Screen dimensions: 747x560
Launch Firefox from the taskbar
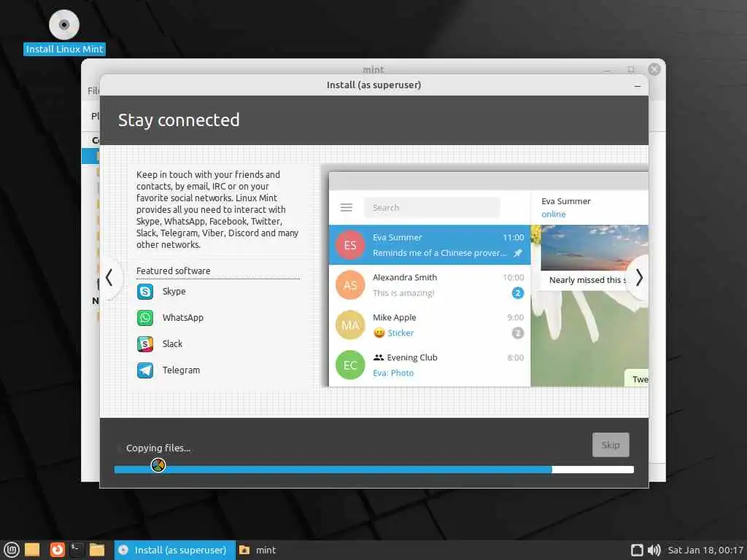point(57,550)
